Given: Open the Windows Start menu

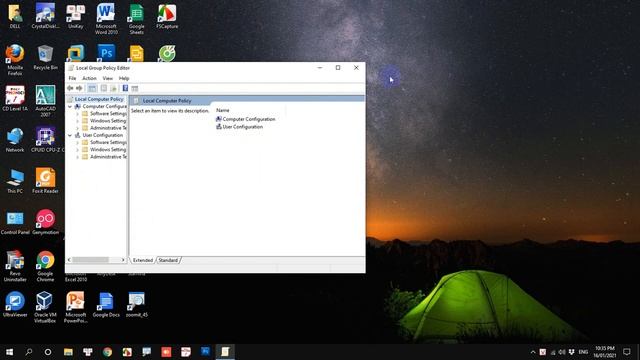Looking at the screenshot, I should point(9,352).
